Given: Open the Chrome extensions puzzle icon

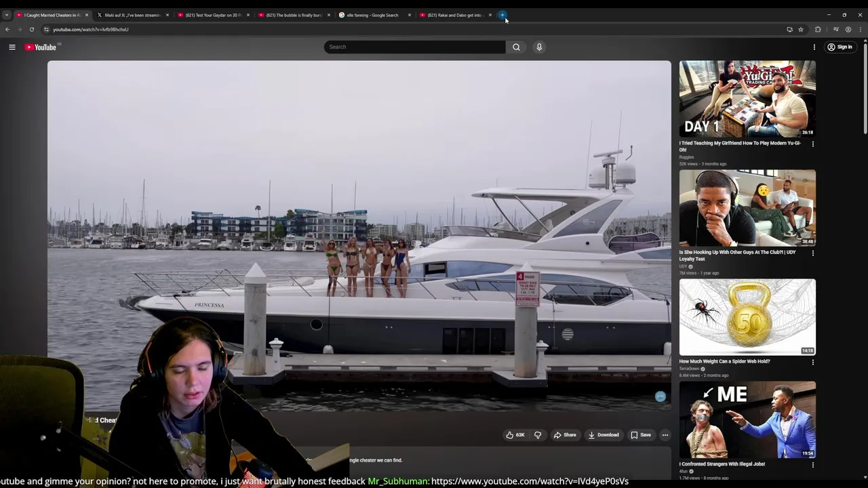Looking at the screenshot, I should pos(818,29).
